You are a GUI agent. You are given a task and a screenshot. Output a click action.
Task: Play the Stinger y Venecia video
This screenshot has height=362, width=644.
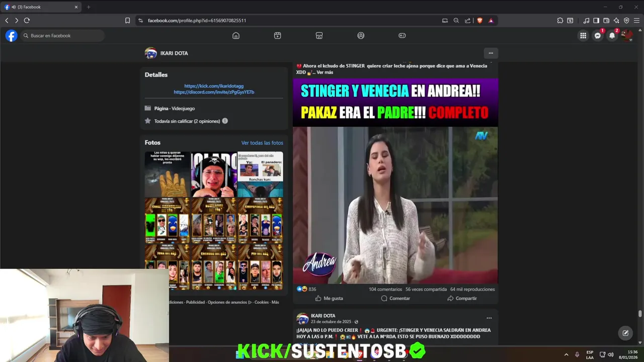(x=395, y=205)
